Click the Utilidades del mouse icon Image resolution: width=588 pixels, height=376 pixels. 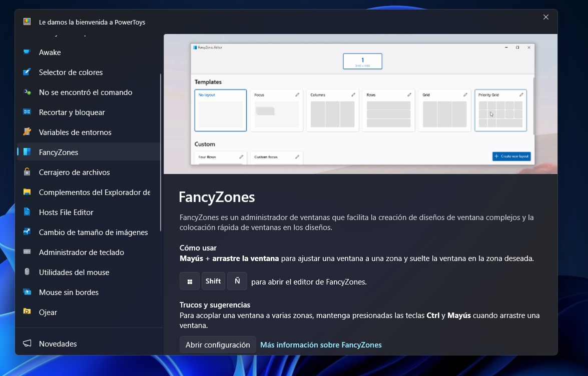click(27, 272)
